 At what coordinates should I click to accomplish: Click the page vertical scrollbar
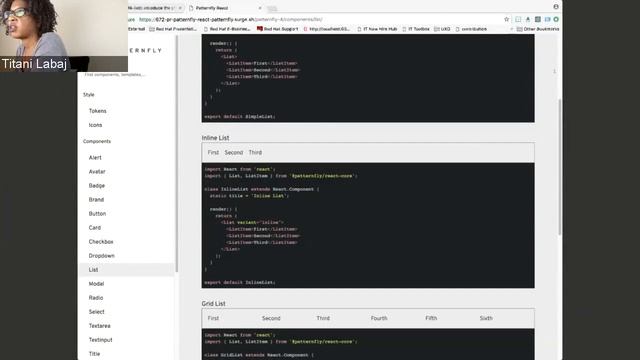click(560, 167)
